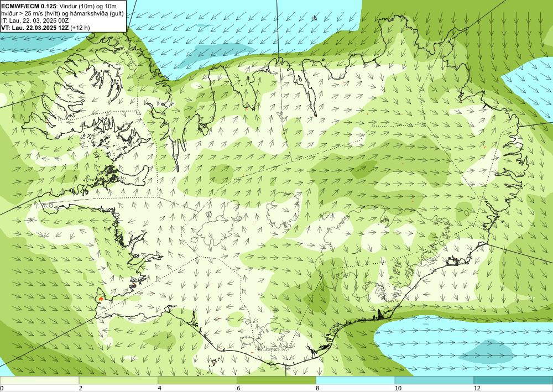Click the light green 2–4 m/s legend swatch

(118, 380)
